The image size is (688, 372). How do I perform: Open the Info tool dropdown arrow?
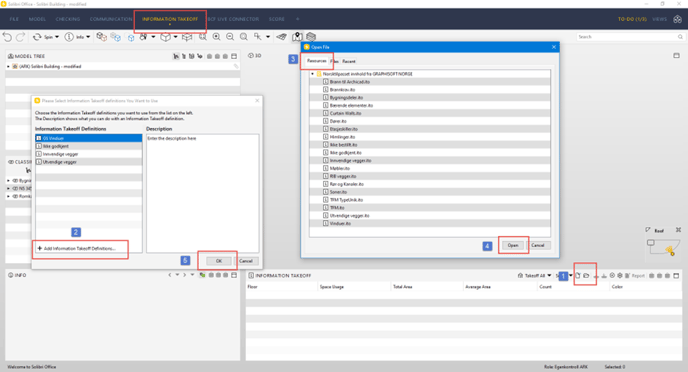[88, 37]
